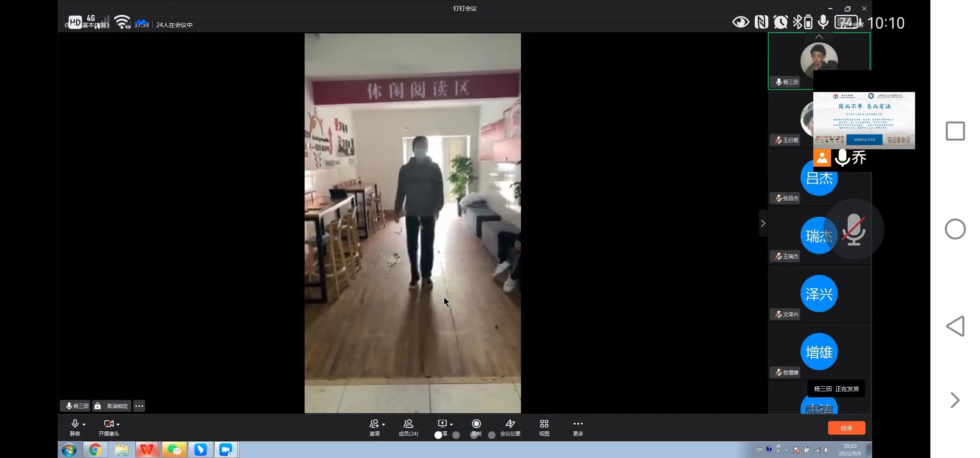The width and height of the screenshot is (980, 458).
Task: Expand the dropdown arrow next to 邀请
Action: click(384, 424)
